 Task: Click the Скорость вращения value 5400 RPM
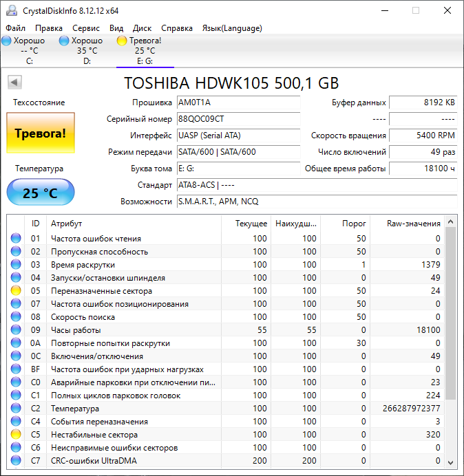coord(423,136)
